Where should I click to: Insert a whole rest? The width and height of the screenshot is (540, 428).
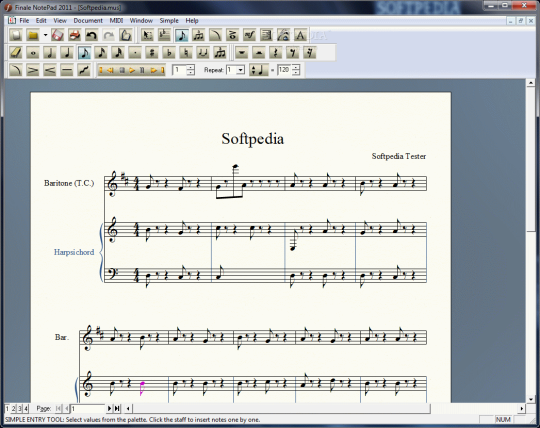pos(241,53)
